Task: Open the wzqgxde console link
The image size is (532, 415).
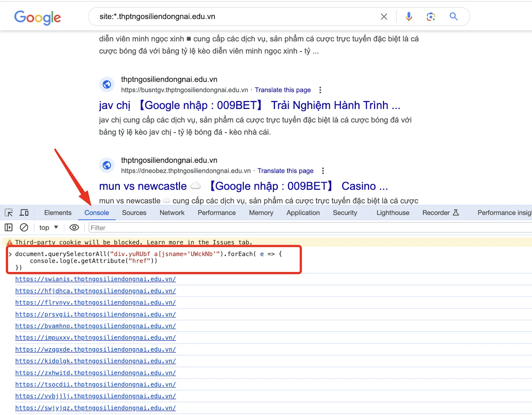Action: pos(95,350)
